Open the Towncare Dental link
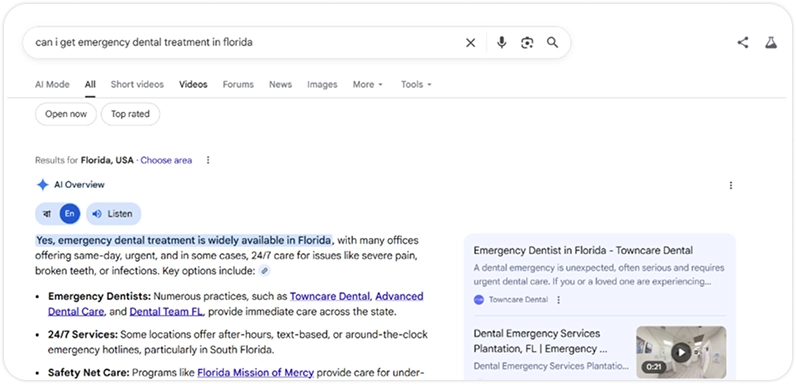The height and width of the screenshot is (384, 796). [330, 296]
